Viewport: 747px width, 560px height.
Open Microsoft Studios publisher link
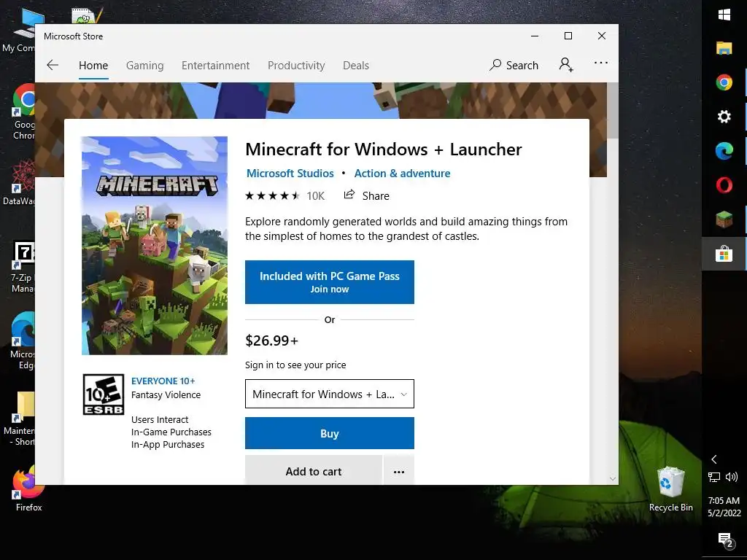pyautogui.click(x=290, y=174)
